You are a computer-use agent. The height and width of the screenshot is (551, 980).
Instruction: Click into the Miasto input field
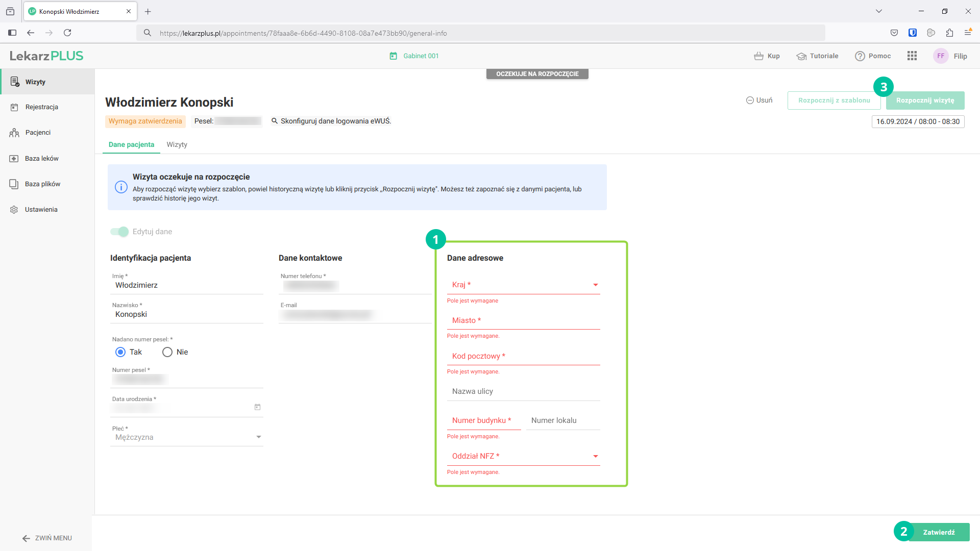(523, 321)
